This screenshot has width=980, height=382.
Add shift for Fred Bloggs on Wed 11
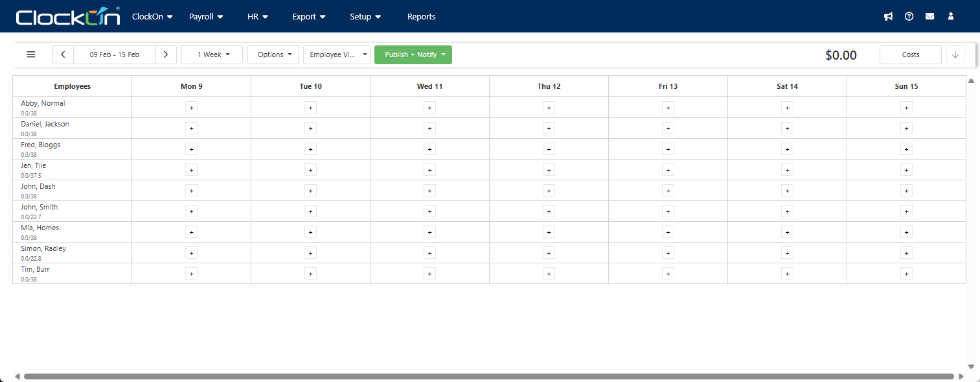tap(429, 149)
